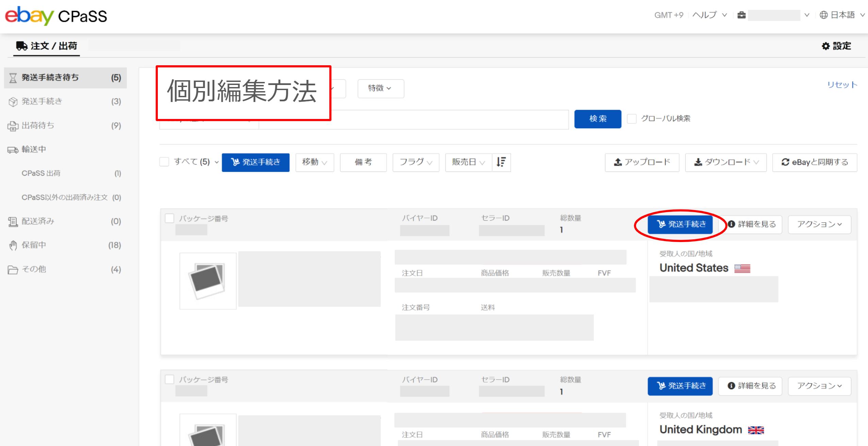Open 出荷待ち printer icon in sidebar
Viewport: 868px width, 446px height.
click(13, 126)
